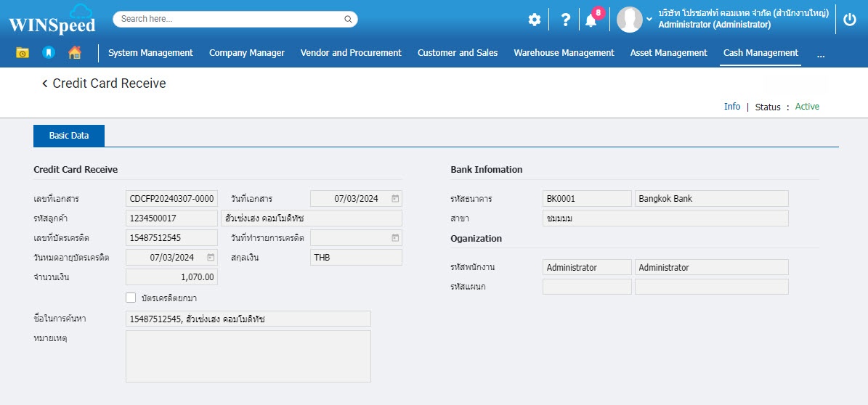Open the Warehouse Management menu
The width and height of the screenshot is (868, 405).
point(564,53)
